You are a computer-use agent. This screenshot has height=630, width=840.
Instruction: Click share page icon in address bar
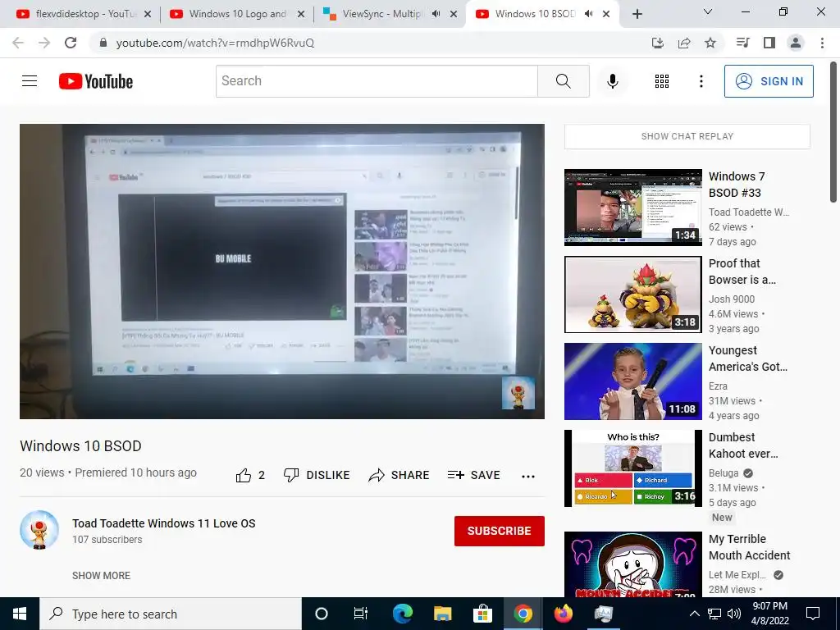(684, 43)
